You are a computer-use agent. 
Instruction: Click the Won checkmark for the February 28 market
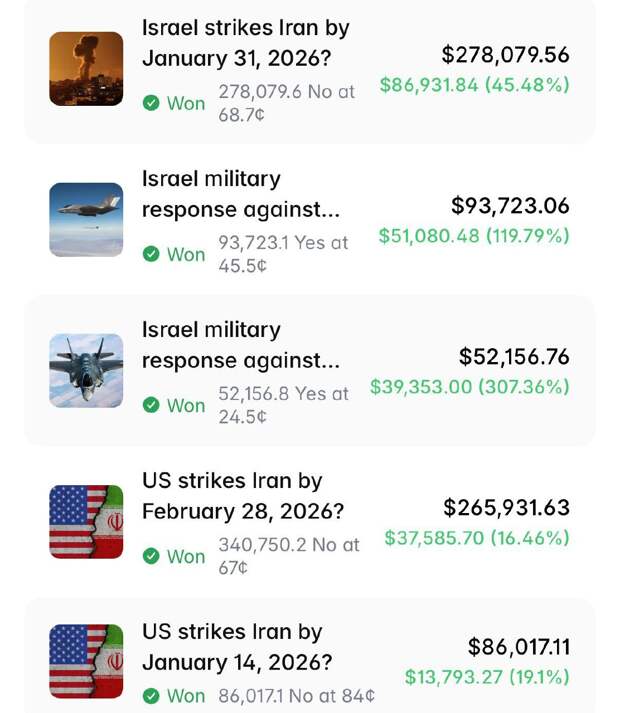click(151, 556)
